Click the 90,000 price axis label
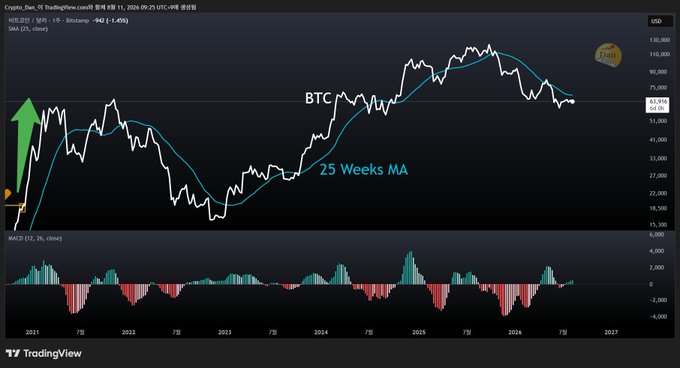 click(658, 72)
